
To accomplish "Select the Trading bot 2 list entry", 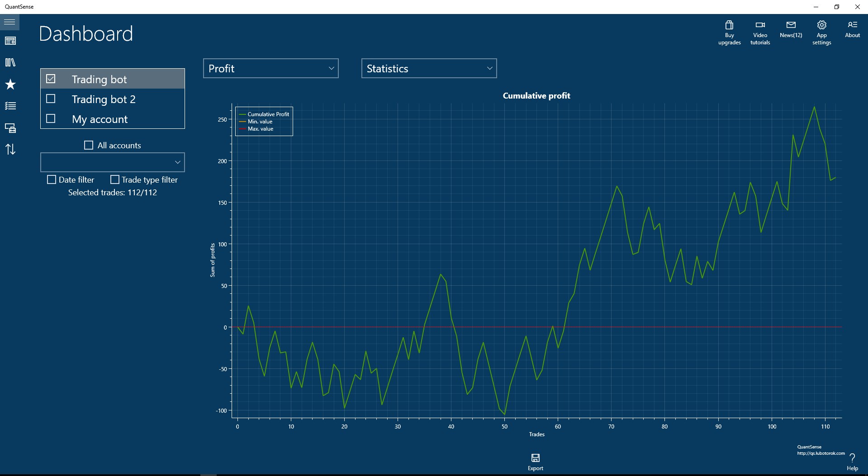I will click(104, 99).
